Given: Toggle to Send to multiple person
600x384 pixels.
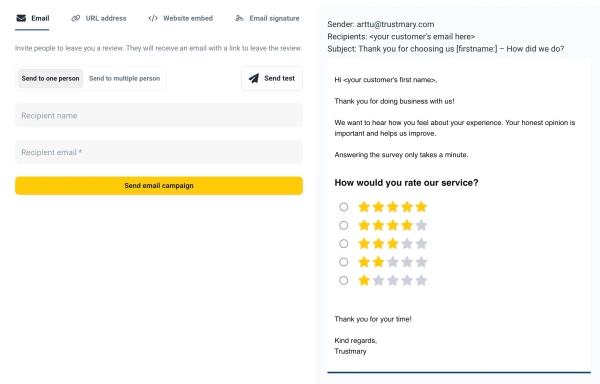Looking at the screenshot, I should coord(124,78).
